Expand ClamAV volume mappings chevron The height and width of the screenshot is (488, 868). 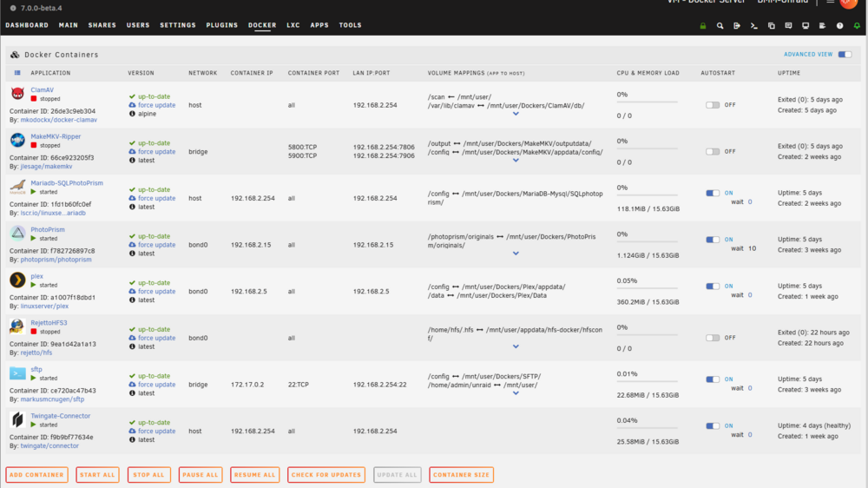pos(516,114)
